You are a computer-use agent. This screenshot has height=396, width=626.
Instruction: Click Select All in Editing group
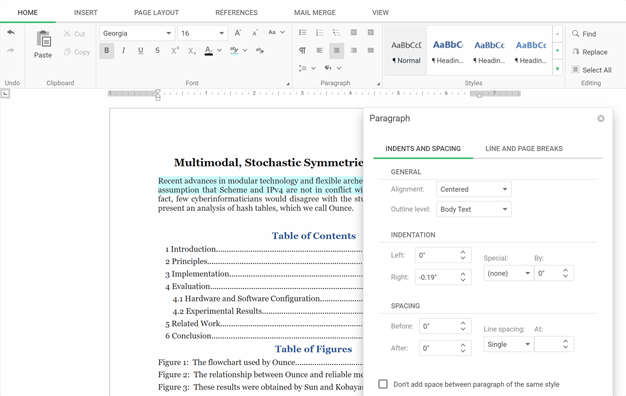(x=592, y=70)
